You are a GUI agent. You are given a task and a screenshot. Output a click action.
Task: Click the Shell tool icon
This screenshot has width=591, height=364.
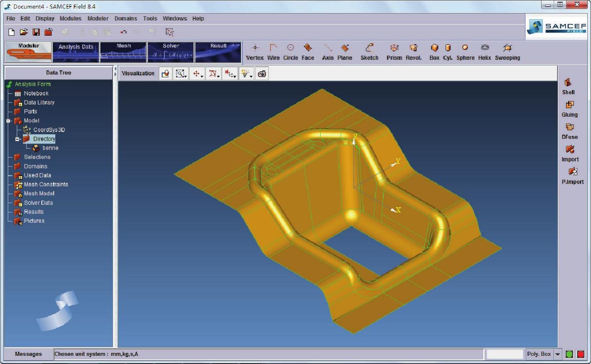(568, 86)
